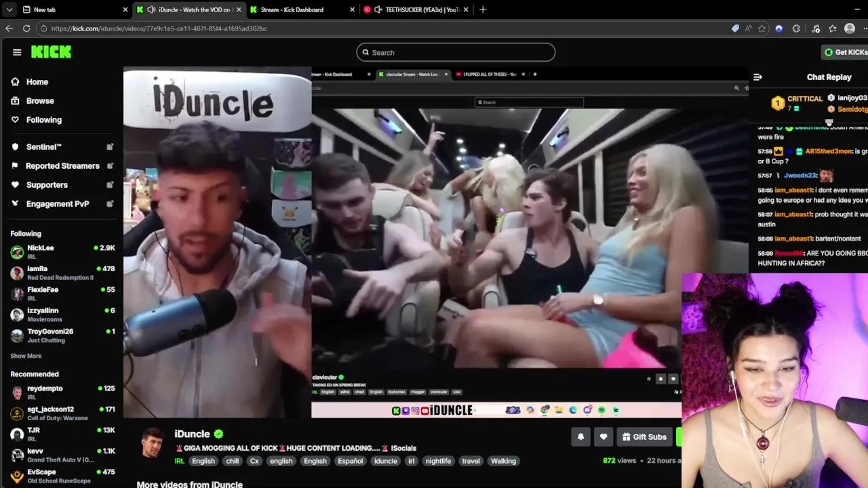Focus the Kick Search field

456,52
